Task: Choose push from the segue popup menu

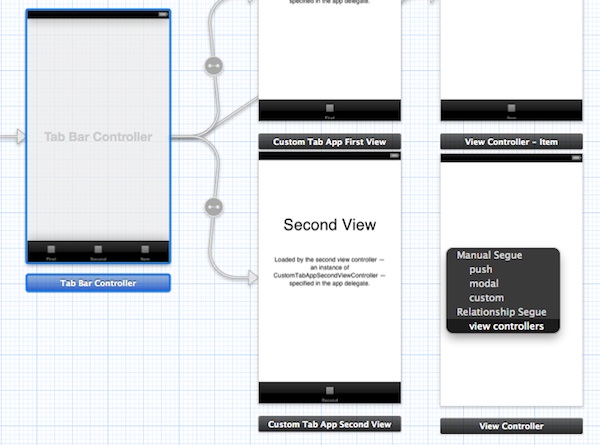Action: [x=480, y=270]
